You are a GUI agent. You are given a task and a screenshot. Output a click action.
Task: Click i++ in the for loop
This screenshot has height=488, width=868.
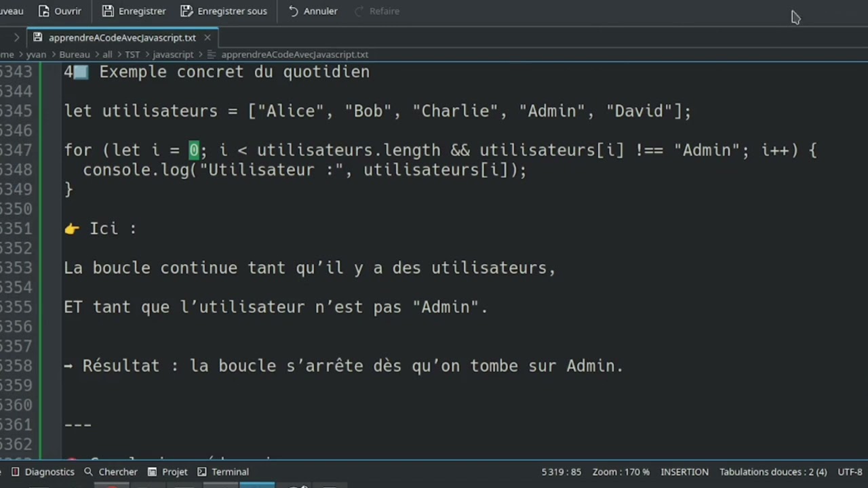click(x=775, y=150)
